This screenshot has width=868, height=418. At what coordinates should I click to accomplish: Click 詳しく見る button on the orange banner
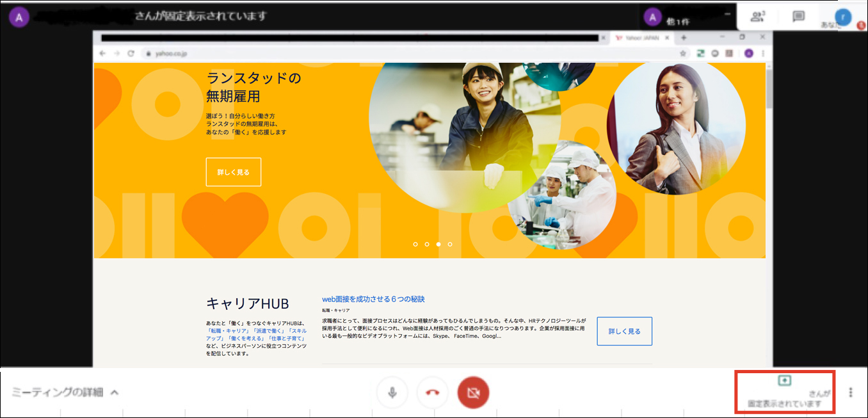[x=234, y=172]
